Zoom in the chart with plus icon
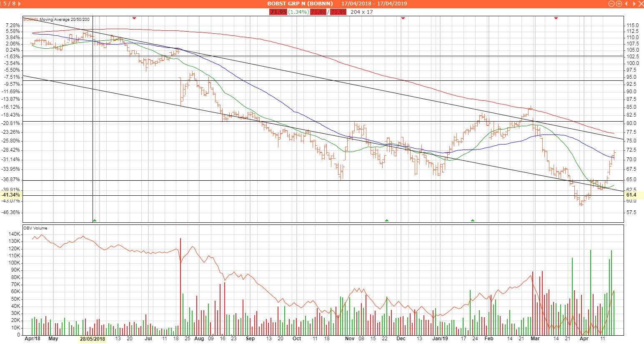Image resolution: width=644 pixels, height=344 pixels. (x=619, y=4)
